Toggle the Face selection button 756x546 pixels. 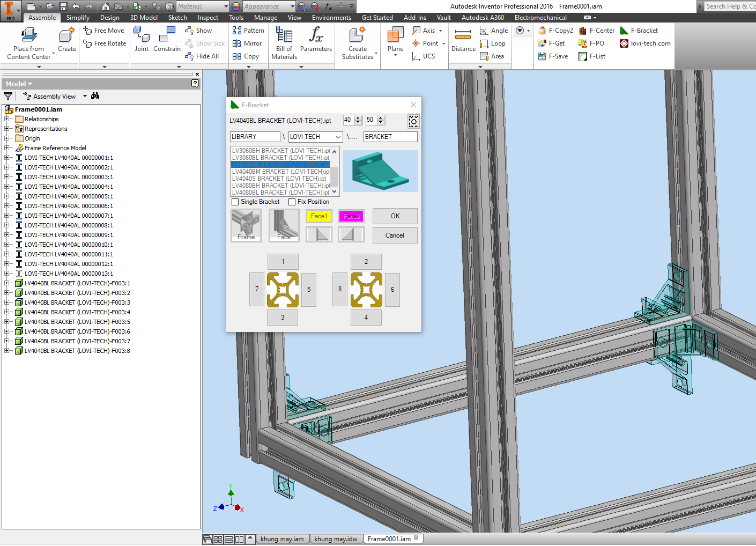click(x=284, y=225)
